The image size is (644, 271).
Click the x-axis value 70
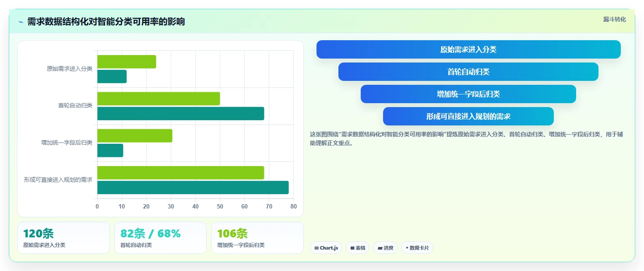269,206
